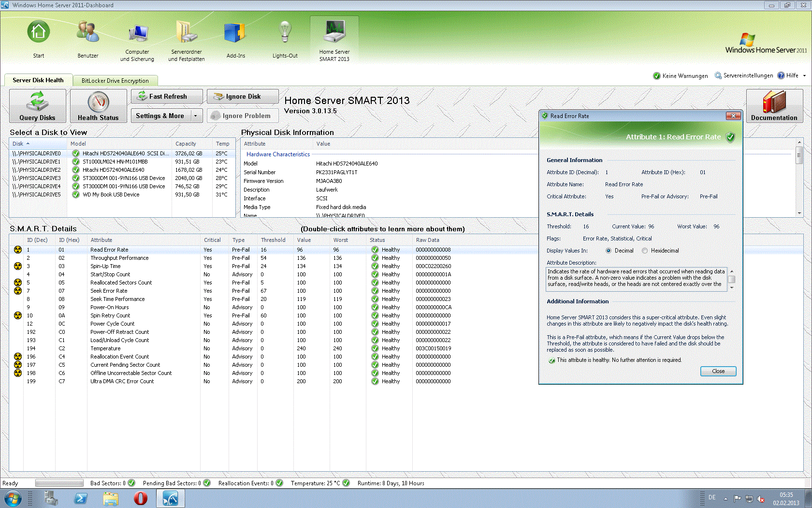The width and height of the screenshot is (812, 508).
Task: Open the Documentation books button
Action: (x=774, y=105)
